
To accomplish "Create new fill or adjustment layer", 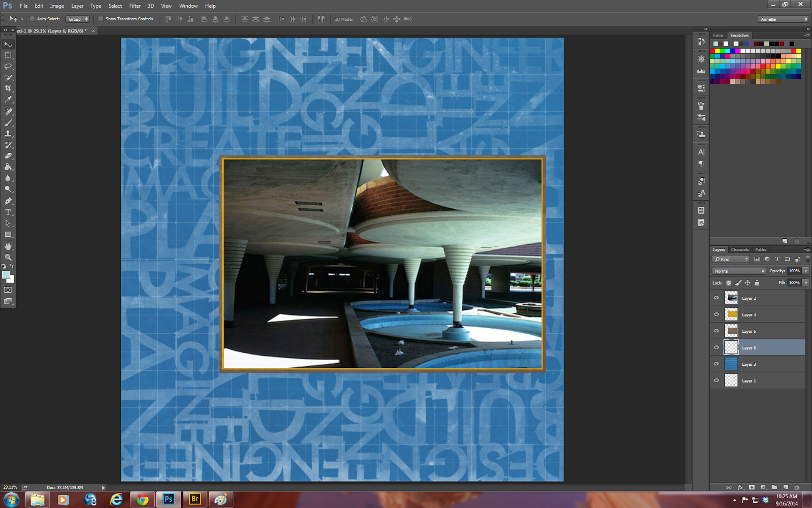I will click(x=763, y=487).
